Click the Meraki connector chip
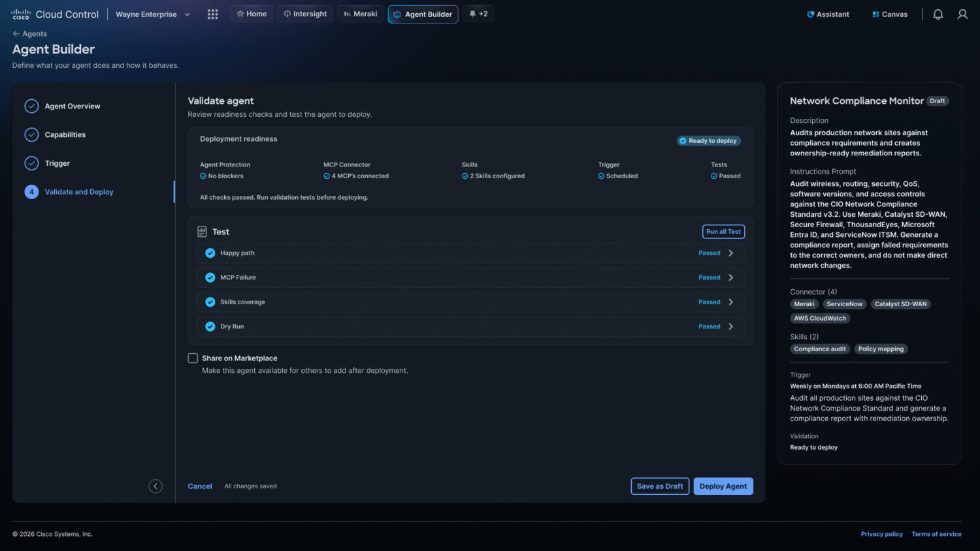Viewport: 980px width, 551px height. click(804, 304)
